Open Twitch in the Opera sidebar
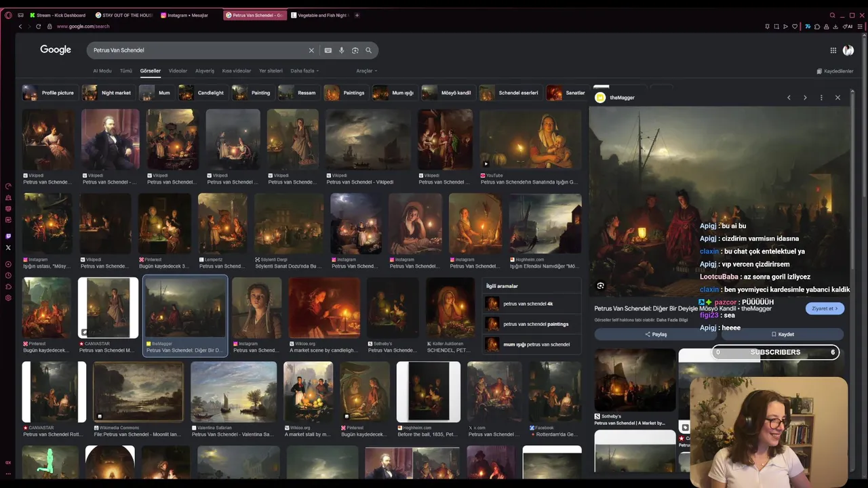This screenshot has width=868, height=488. [8, 236]
